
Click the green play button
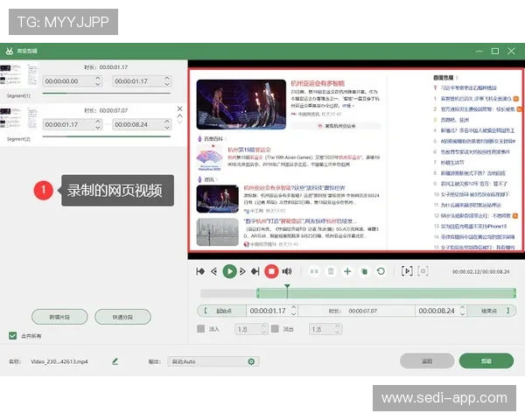pyautogui.click(x=229, y=271)
